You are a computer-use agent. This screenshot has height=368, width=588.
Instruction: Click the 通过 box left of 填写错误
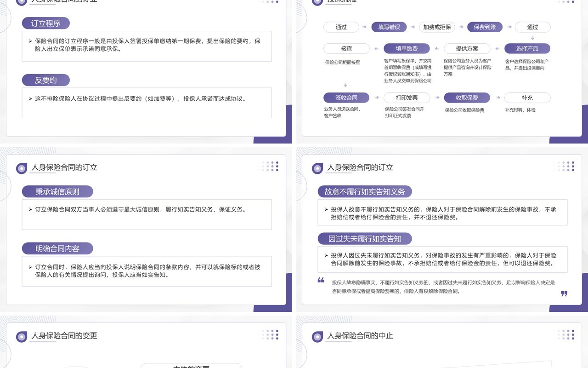(341, 27)
